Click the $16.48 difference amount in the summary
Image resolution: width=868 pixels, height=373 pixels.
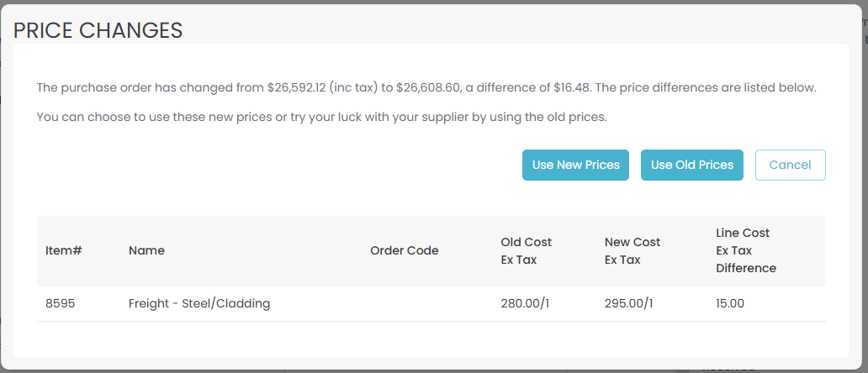click(572, 87)
